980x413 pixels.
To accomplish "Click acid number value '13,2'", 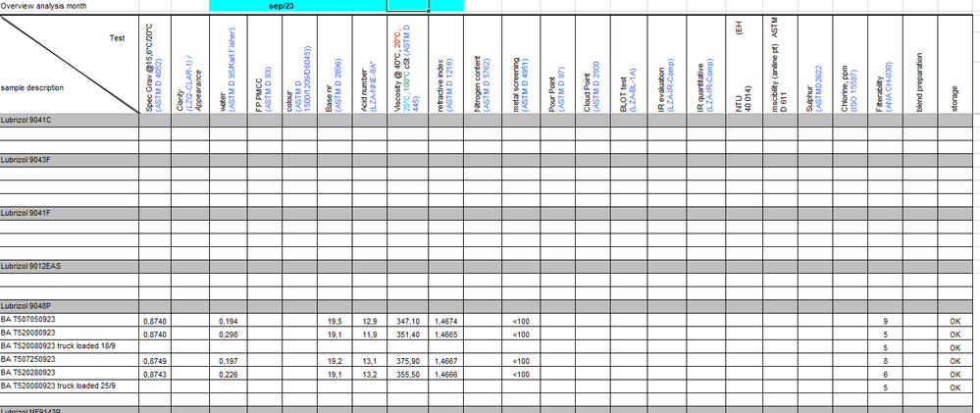I will click(370, 375).
